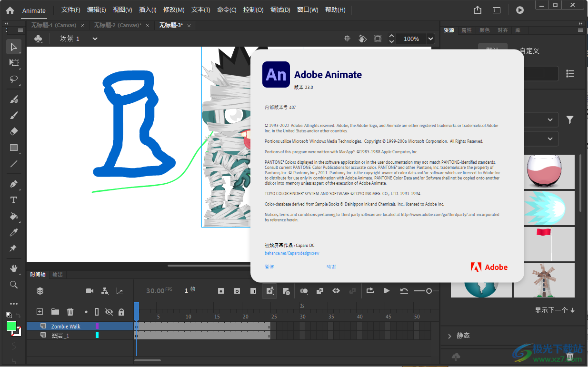Switch to the 自定义 assets tab

tap(529, 51)
